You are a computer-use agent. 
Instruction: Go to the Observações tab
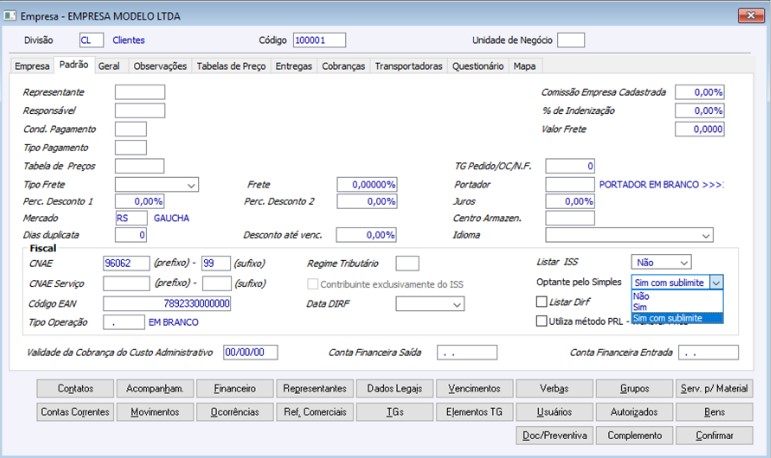point(160,66)
